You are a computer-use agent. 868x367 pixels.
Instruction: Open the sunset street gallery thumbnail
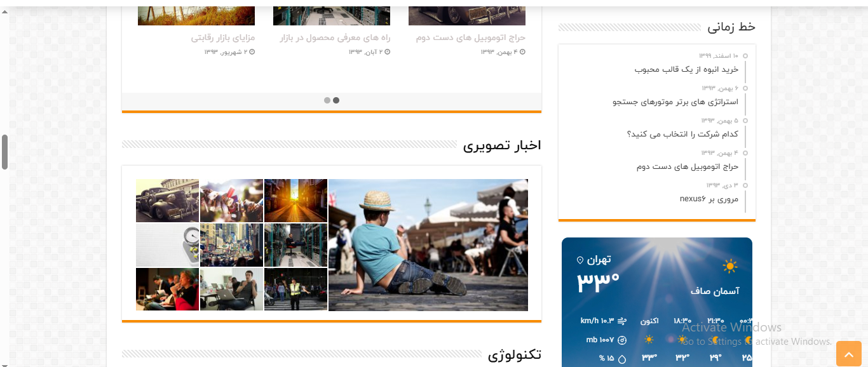[295, 201]
